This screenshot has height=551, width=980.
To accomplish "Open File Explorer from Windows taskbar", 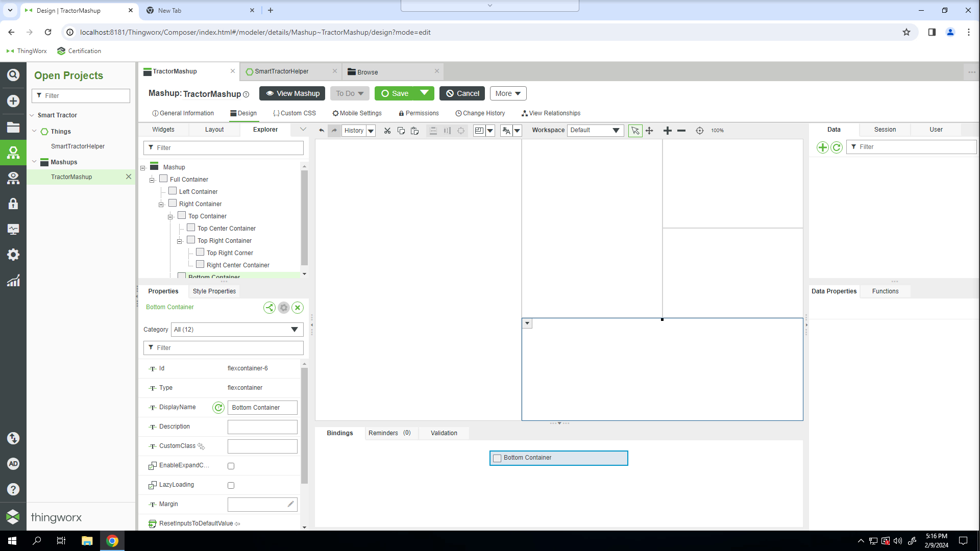I will tap(87, 541).
